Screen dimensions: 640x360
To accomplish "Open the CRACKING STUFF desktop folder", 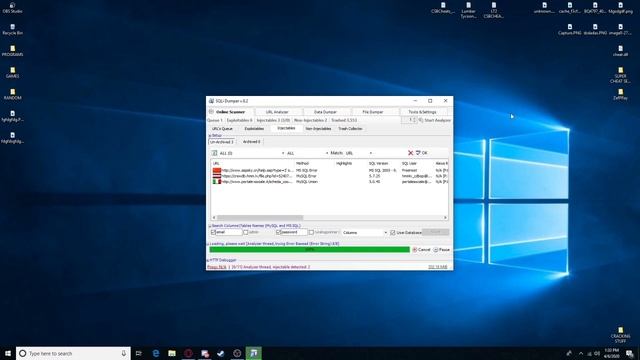I will (620, 335).
